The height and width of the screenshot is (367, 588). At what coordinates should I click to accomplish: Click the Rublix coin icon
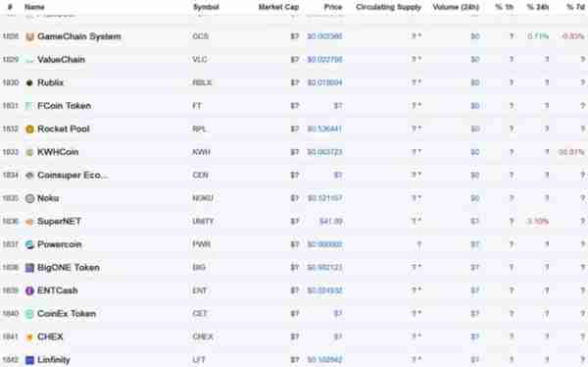(29, 82)
